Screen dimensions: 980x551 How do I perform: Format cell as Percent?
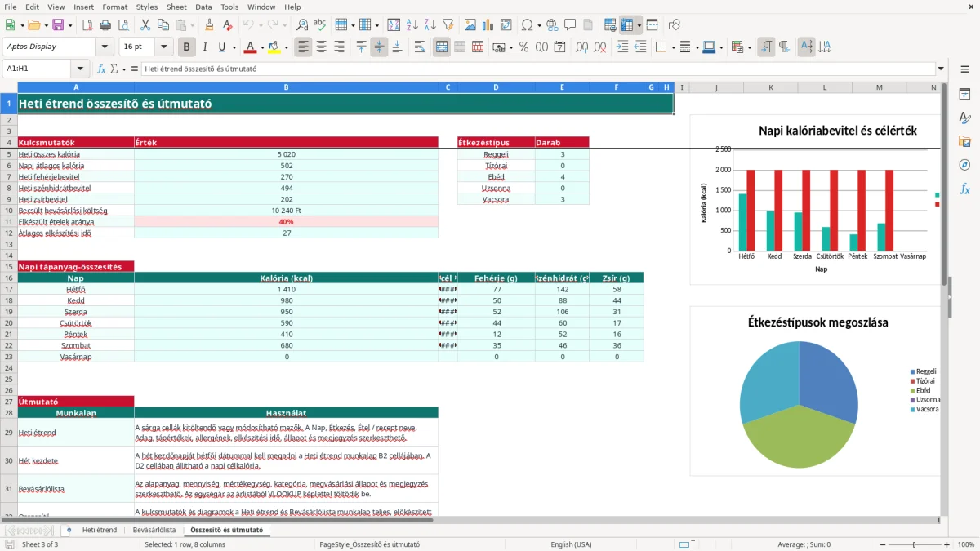[x=523, y=47]
